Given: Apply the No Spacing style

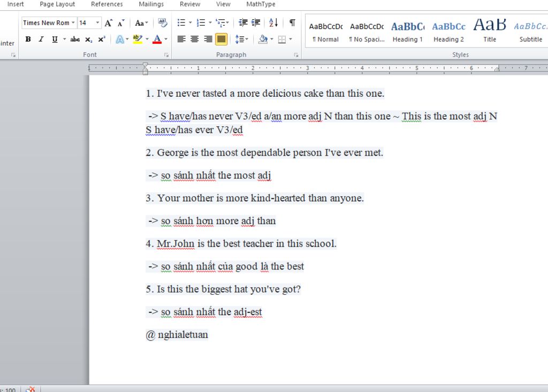Looking at the screenshot, I should tap(367, 32).
